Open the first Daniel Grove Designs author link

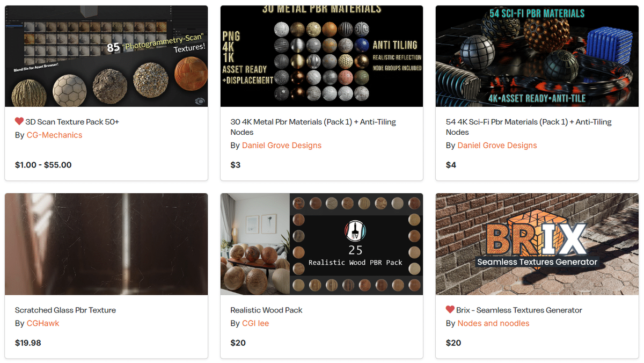(282, 145)
